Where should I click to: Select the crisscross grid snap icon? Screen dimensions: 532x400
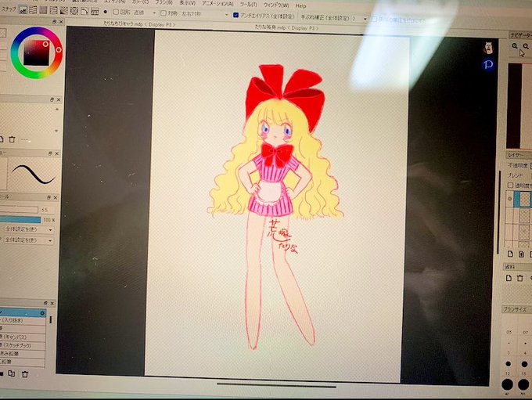43,10
